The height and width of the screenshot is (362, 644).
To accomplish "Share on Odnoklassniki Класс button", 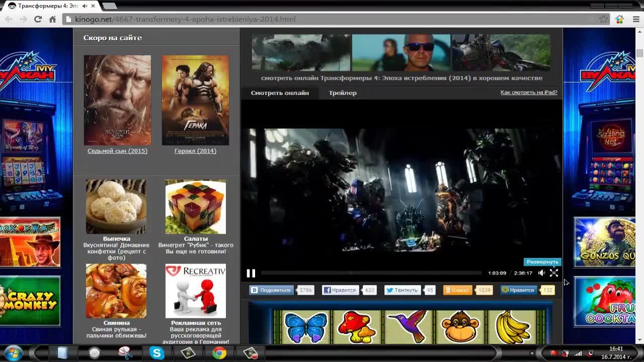I will tap(457, 290).
